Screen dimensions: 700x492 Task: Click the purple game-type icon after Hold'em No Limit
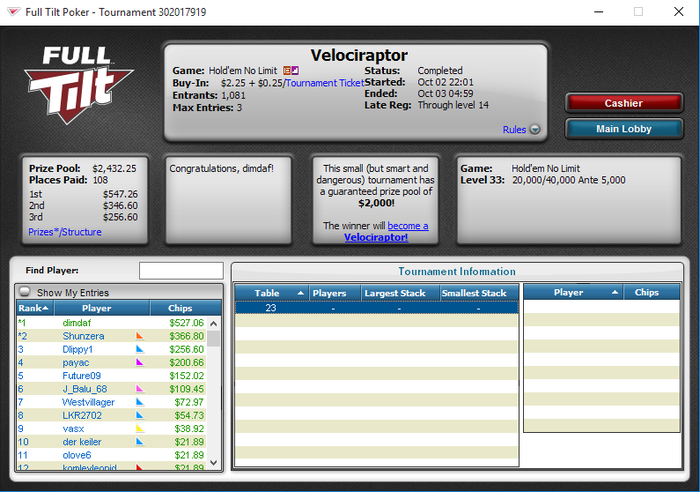point(295,71)
